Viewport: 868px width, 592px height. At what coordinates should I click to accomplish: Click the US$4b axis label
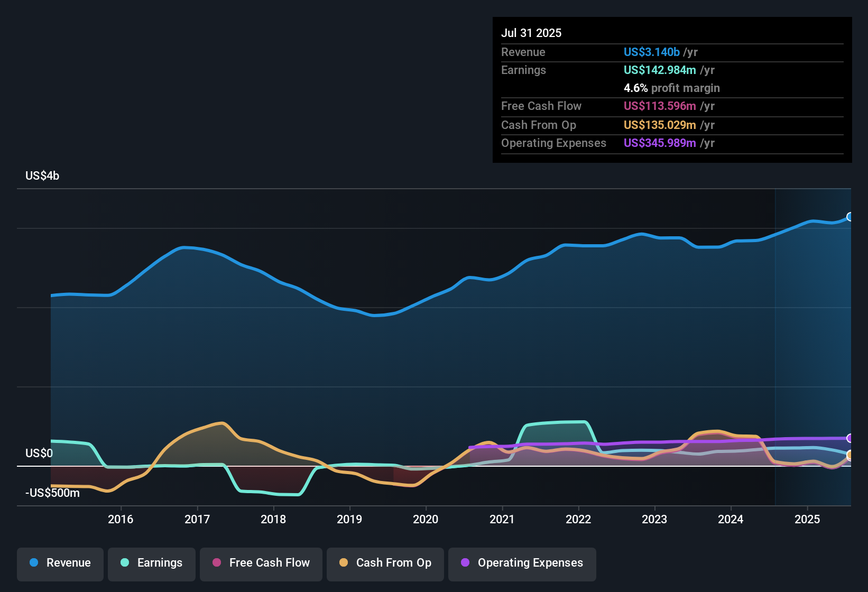pyautogui.click(x=42, y=175)
